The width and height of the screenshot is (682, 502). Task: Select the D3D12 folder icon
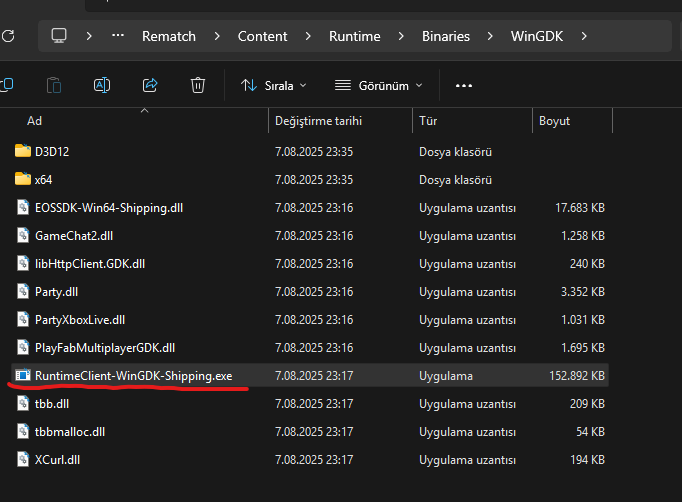(24, 152)
